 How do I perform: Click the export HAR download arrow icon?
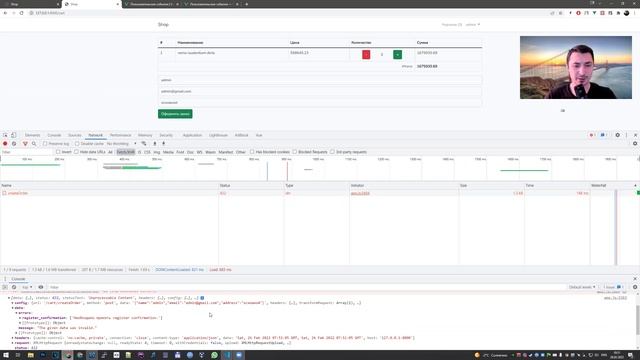tap(164, 144)
